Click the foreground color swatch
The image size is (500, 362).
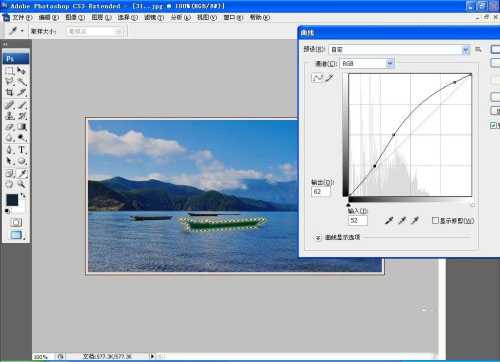[12, 200]
